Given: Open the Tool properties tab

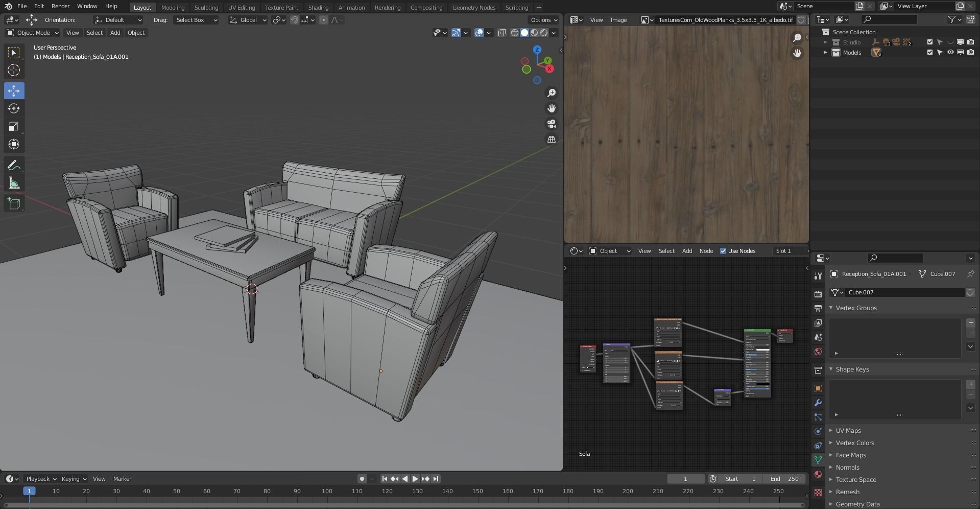Looking at the screenshot, I should pyautogui.click(x=818, y=275).
